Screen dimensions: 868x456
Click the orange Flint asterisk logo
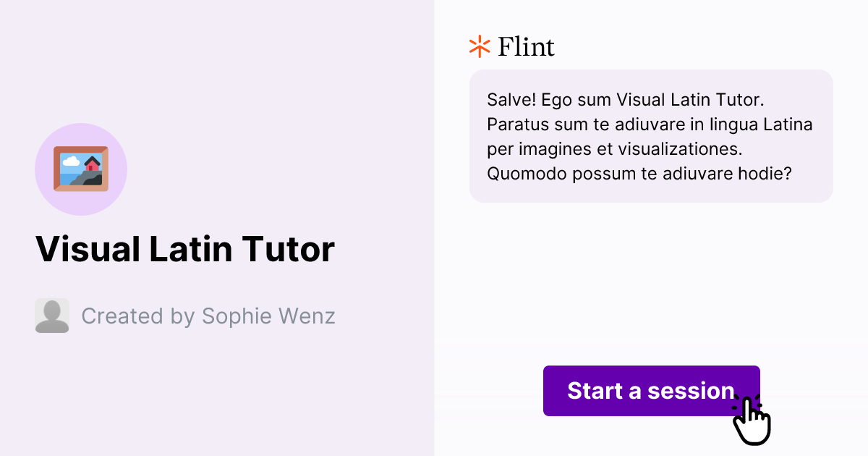pos(478,46)
